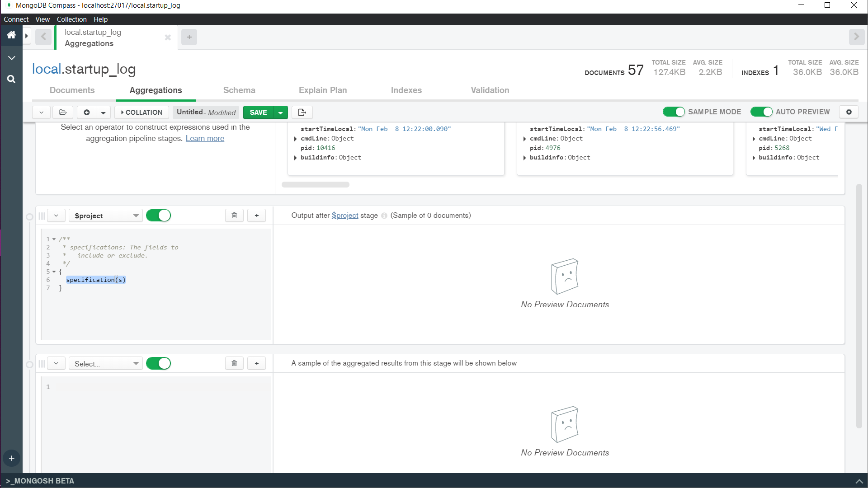Open the Select... stage operator dropdown
Image resolution: width=868 pixels, height=488 pixels.
tap(106, 363)
